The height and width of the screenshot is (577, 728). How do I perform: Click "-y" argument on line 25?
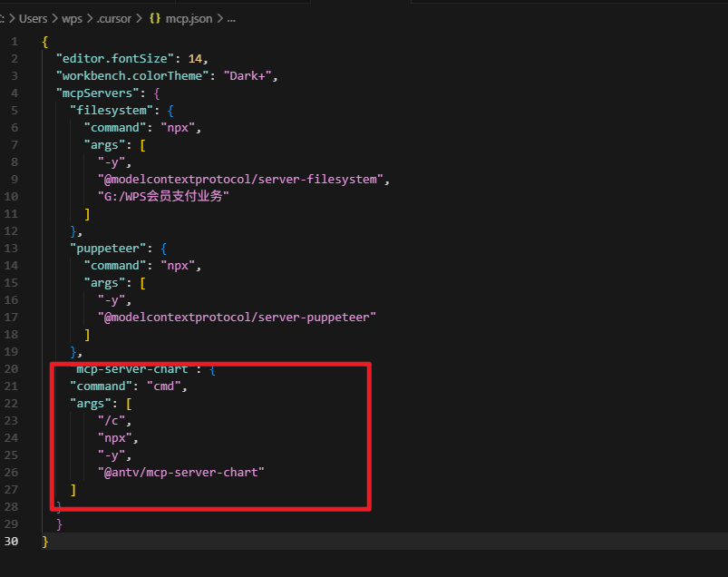point(112,455)
